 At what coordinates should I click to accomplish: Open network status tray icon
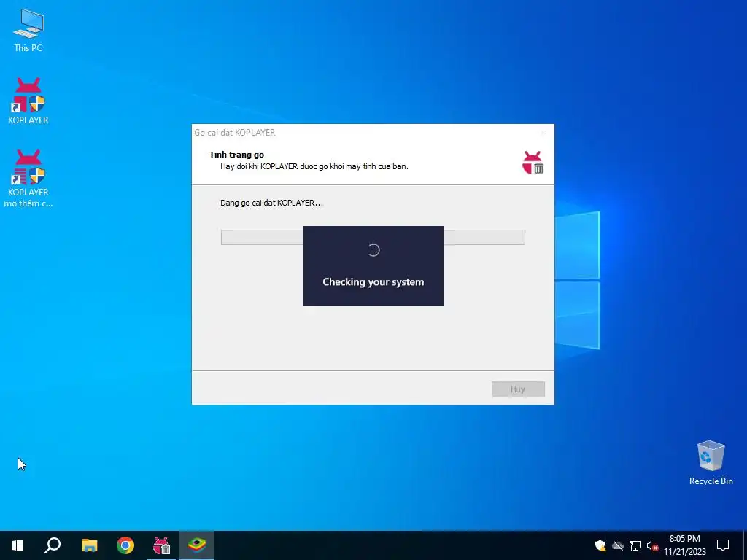pyautogui.click(x=635, y=545)
